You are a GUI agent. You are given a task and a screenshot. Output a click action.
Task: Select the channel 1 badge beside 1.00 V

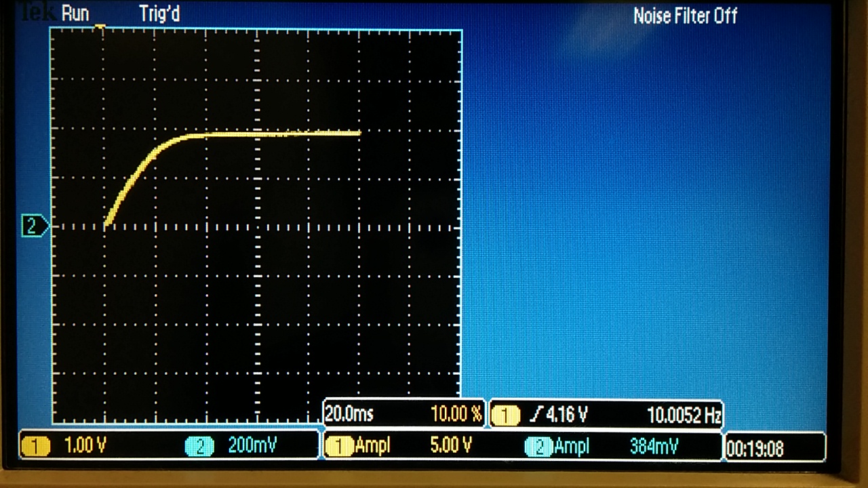tap(36, 446)
